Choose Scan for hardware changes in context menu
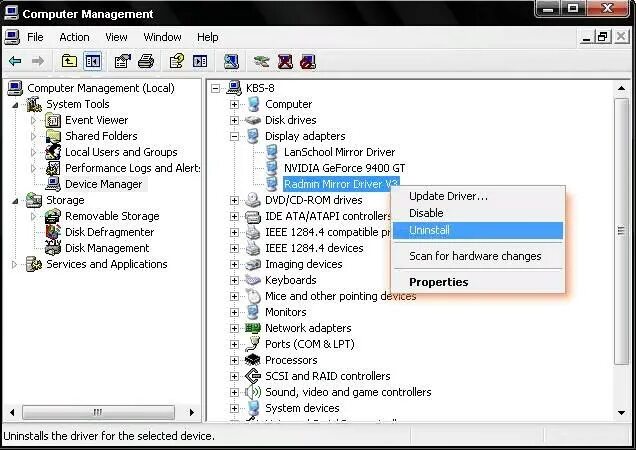This screenshot has width=636, height=450. click(478, 256)
